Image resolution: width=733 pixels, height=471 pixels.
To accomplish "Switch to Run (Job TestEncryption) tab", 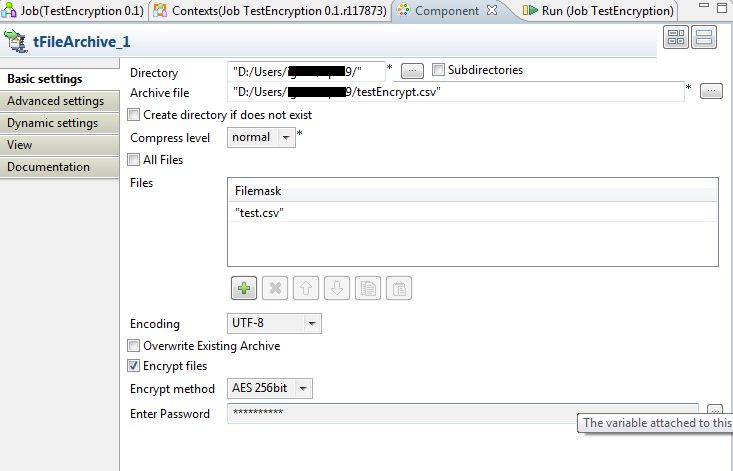I will pyautogui.click(x=598, y=11).
